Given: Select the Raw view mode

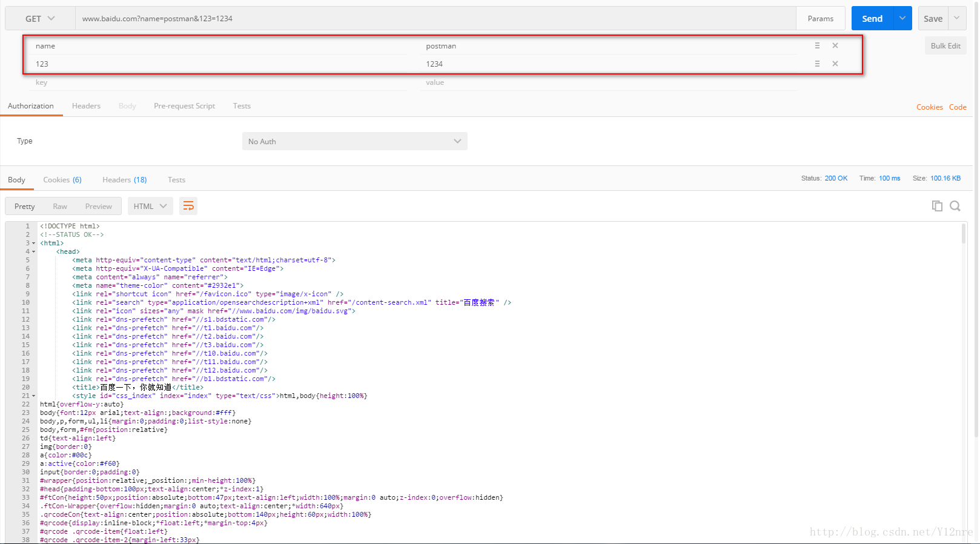Looking at the screenshot, I should click(x=60, y=207).
